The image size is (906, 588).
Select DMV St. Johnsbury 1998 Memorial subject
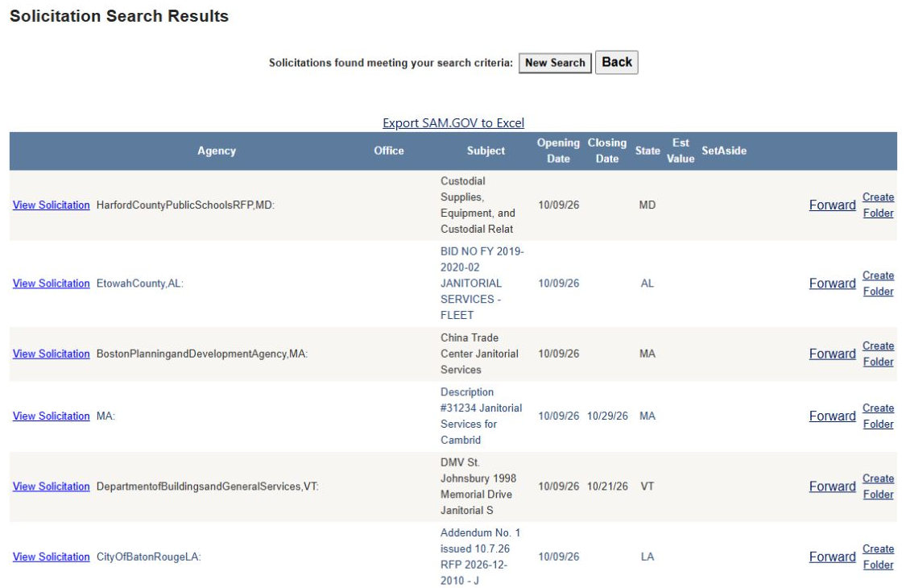478,487
